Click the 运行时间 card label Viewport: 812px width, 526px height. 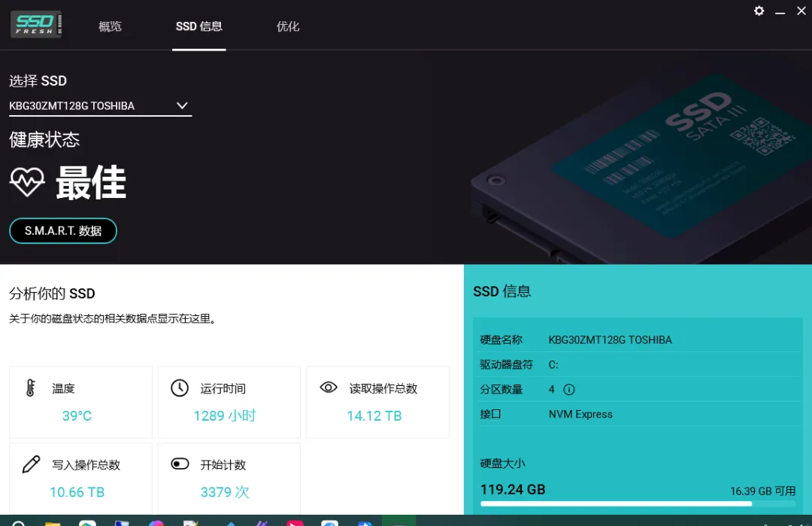(x=223, y=389)
